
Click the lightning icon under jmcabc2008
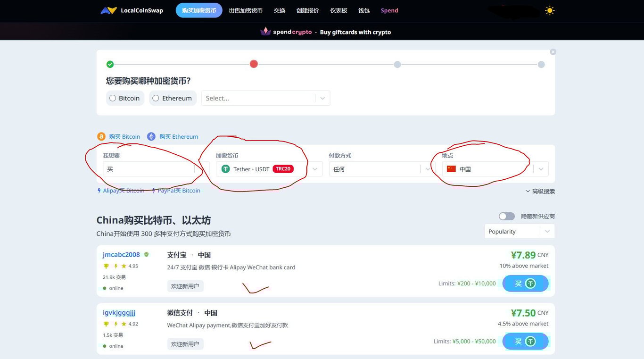pos(116,266)
